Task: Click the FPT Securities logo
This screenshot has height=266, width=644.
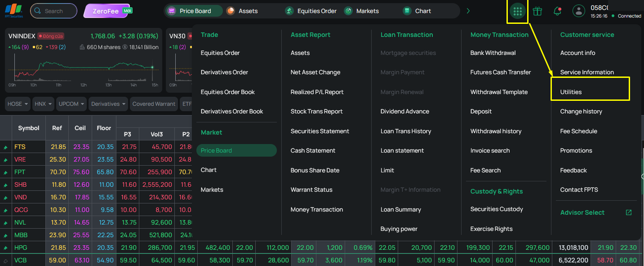Action: click(x=13, y=11)
